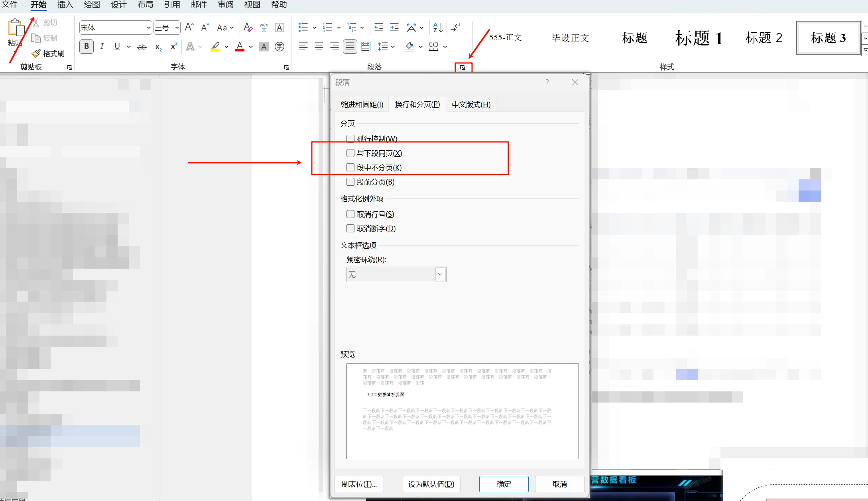Open the 紧密环绕 dropdown
This screenshot has height=501, width=868.
[x=440, y=274]
